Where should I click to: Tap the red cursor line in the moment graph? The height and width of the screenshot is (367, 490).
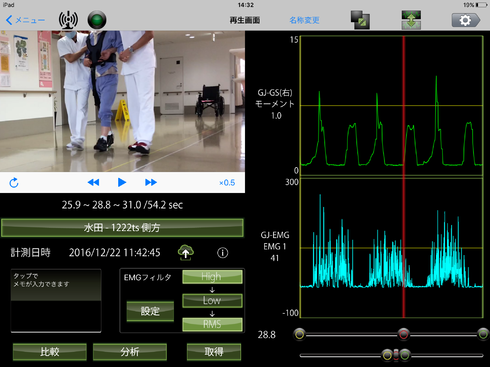403,105
